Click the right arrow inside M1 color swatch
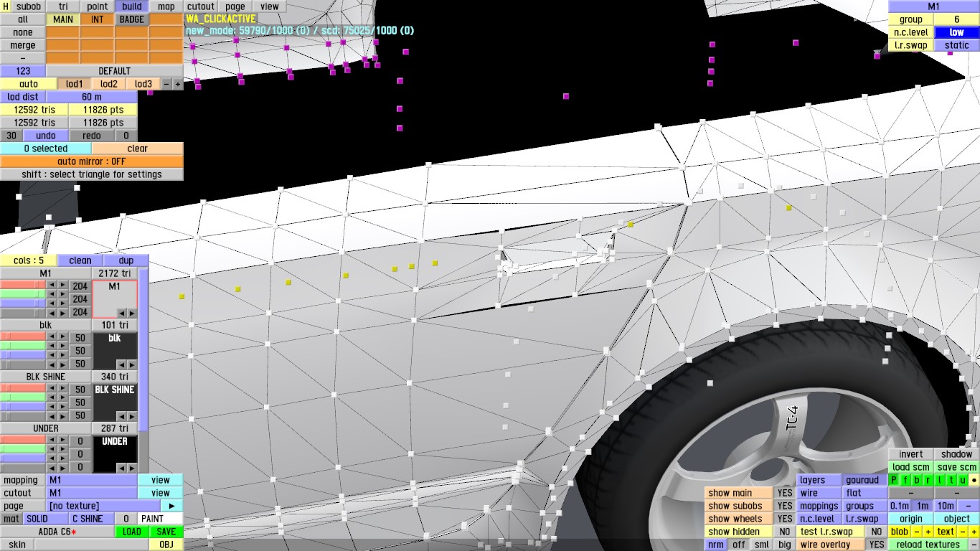The height and width of the screenshot is (551, 980). pyautogui.click(x=131, y=313)
